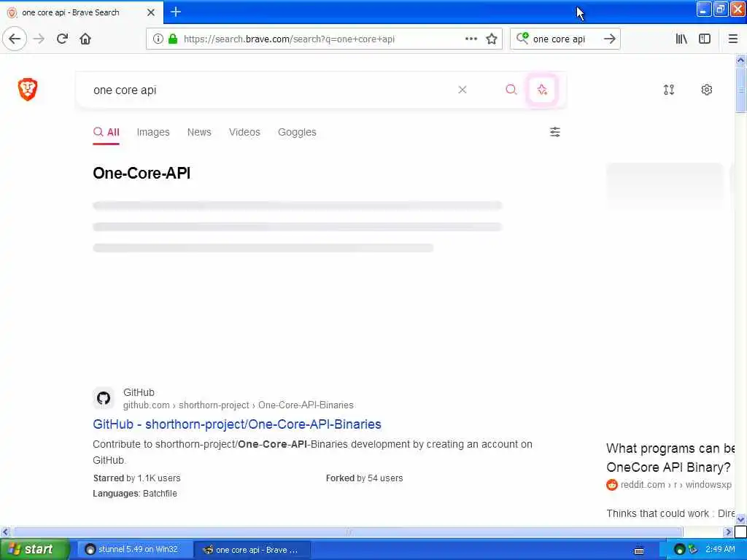Click 'Thinks that could work' snippet
The image size is (747, 560).
pos(670,513)
